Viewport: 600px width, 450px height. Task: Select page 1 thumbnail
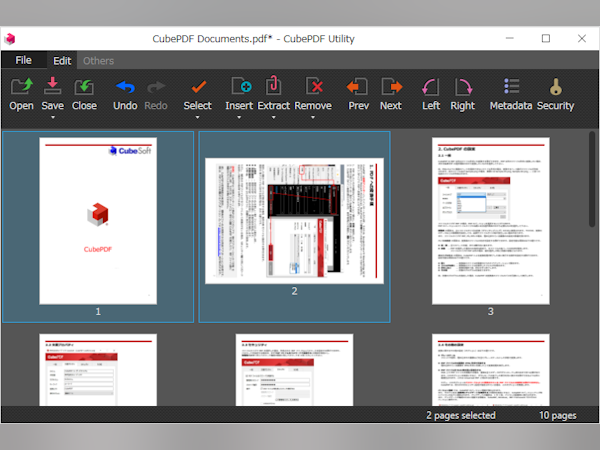coord(98,221)
